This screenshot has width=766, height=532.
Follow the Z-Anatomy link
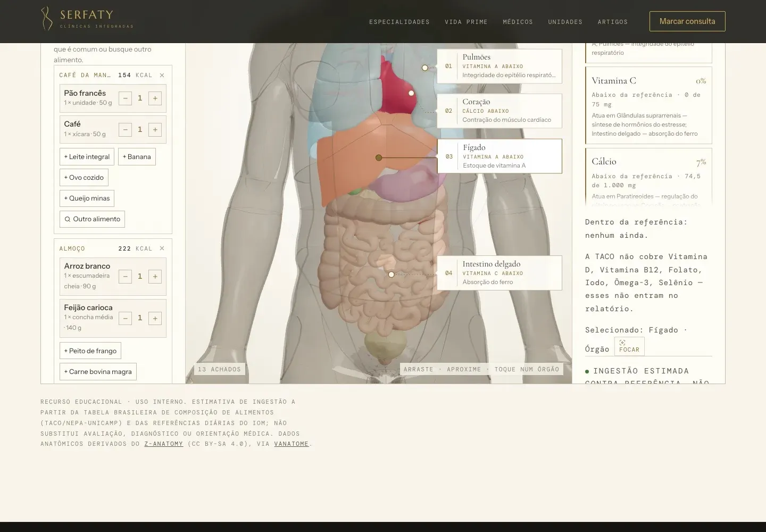tap(164, 444)
